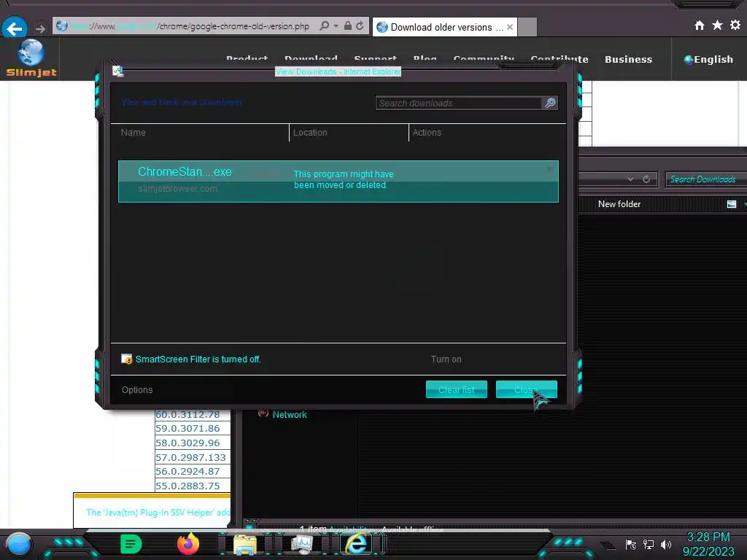This screenshot has width=747, height=560.
Task: Click the Search downloads field
Action: pos(458,104)
